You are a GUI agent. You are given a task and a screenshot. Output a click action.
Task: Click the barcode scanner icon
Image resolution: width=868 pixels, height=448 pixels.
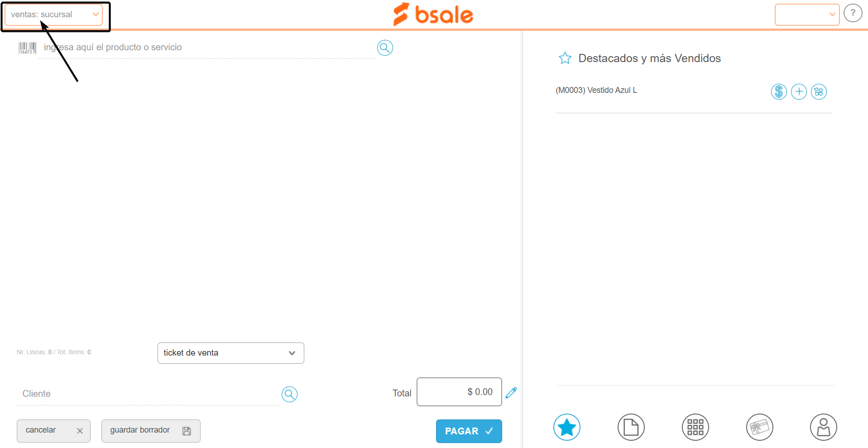(27, 48)
